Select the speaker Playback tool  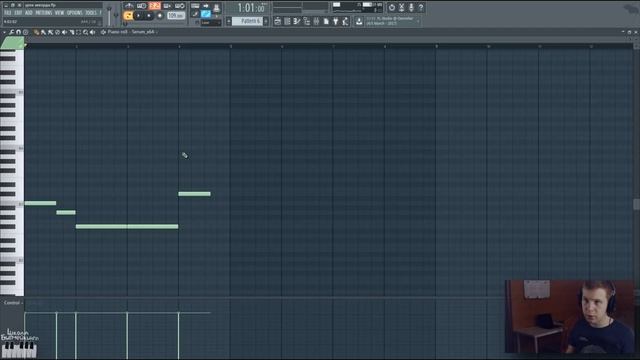click(x=93, y=32)
